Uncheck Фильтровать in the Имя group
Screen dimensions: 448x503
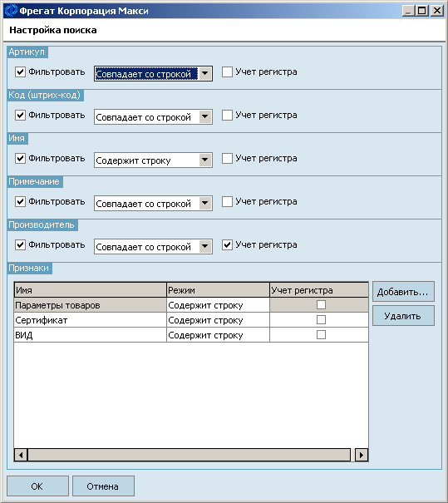20,159
